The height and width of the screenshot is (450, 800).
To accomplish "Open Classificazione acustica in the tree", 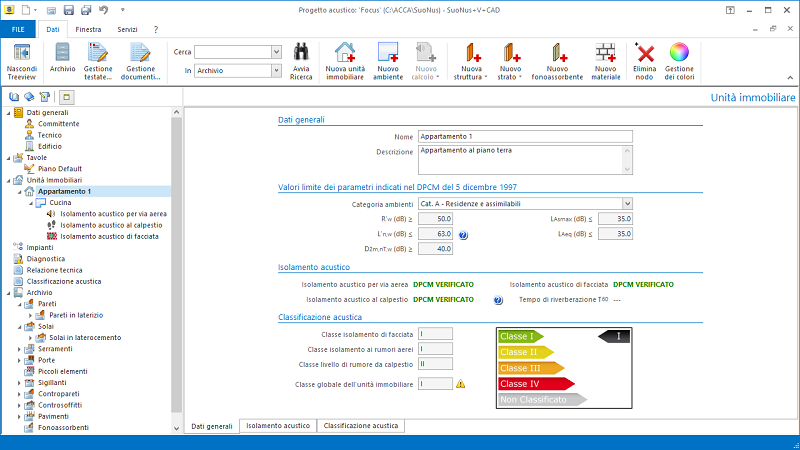I will [x=64, y=281].
